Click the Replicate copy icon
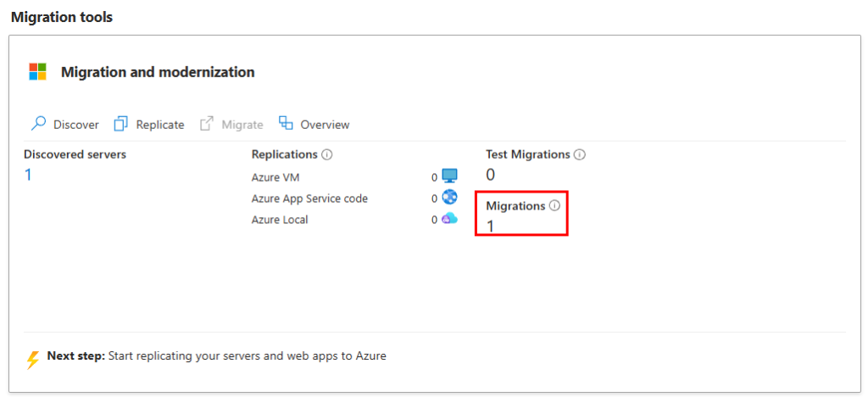The height and width of the screenshot is (397, 868). [x=120, y=124]
